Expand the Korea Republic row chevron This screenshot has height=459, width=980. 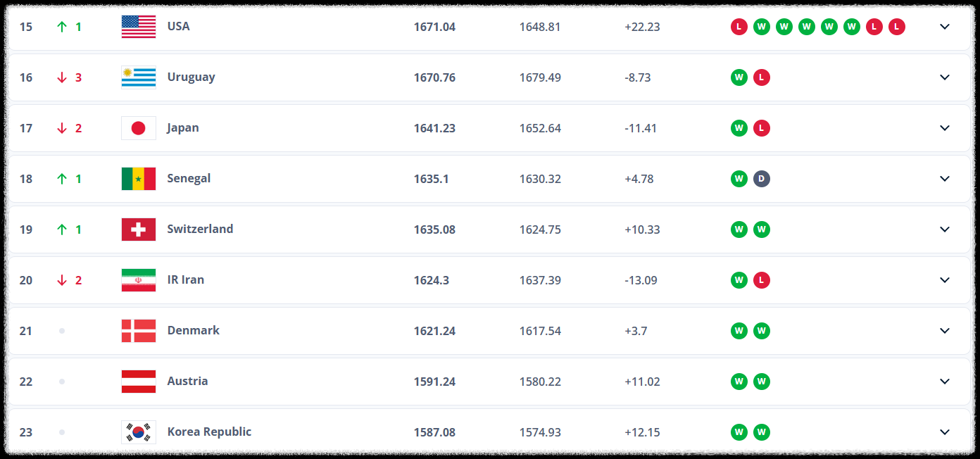tap(945, 432)
